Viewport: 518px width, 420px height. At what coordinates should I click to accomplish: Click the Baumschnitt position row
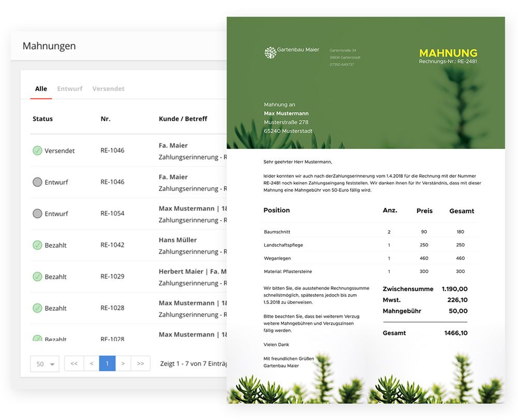[x=370, y=232]
